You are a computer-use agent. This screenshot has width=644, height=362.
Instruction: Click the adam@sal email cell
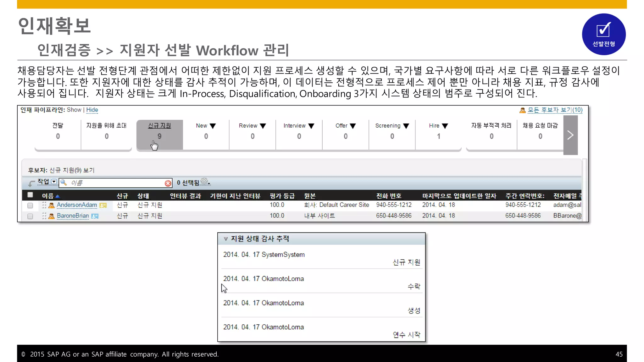pos(567,205)
